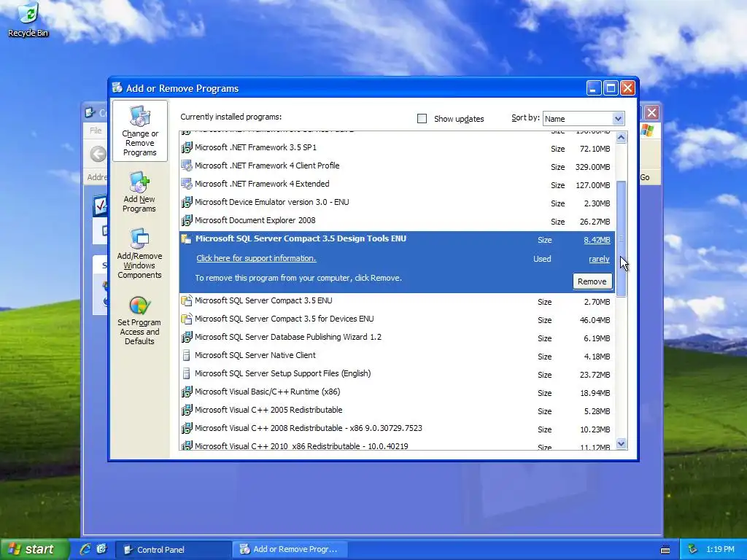The image size is (747, 560).
Task: Click scrollbar up arrow in programs list
Action: (621, 138)
